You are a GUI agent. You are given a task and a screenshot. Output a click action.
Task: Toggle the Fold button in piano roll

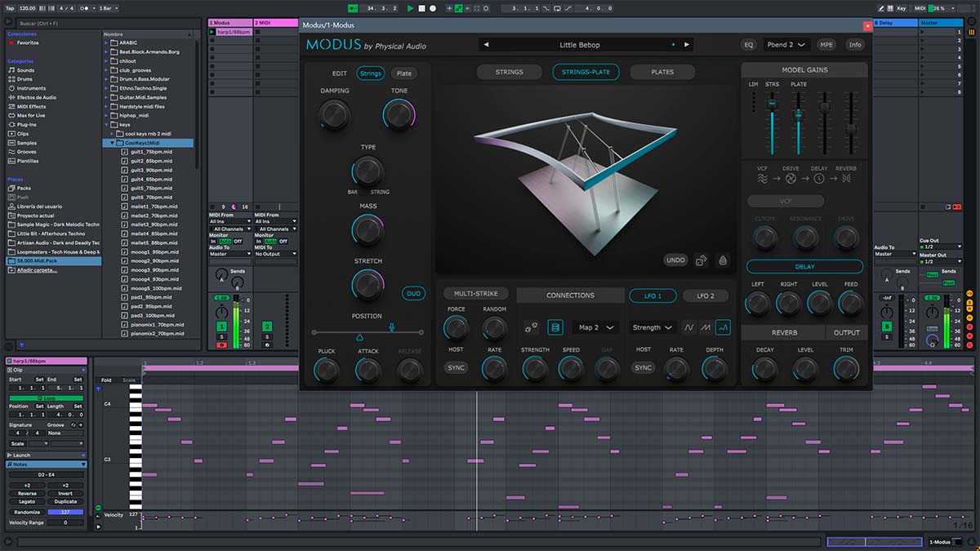click(106, 380)
